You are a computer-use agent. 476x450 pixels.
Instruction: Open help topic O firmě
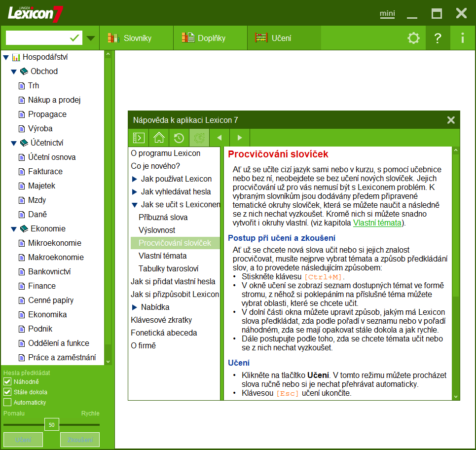(x=143, y=345)
